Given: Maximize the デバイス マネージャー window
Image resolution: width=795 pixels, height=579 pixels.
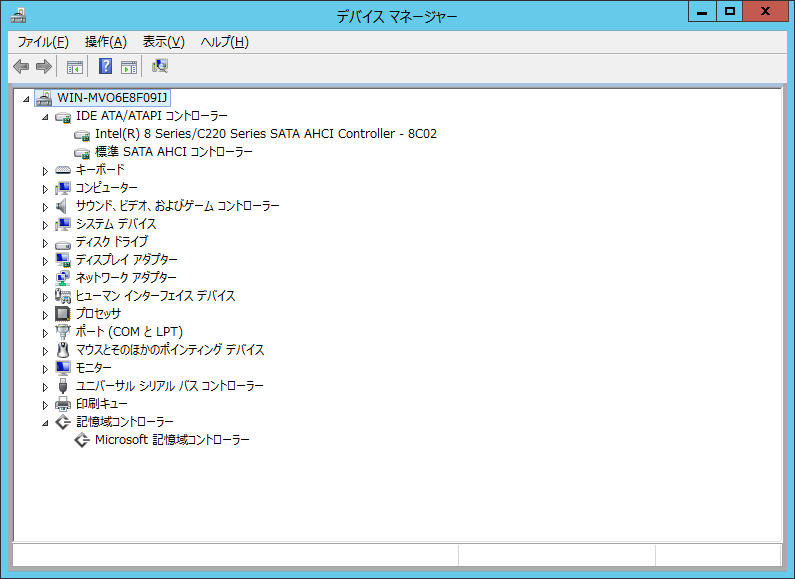Looking at the screenshot, I should pos(730,12).
